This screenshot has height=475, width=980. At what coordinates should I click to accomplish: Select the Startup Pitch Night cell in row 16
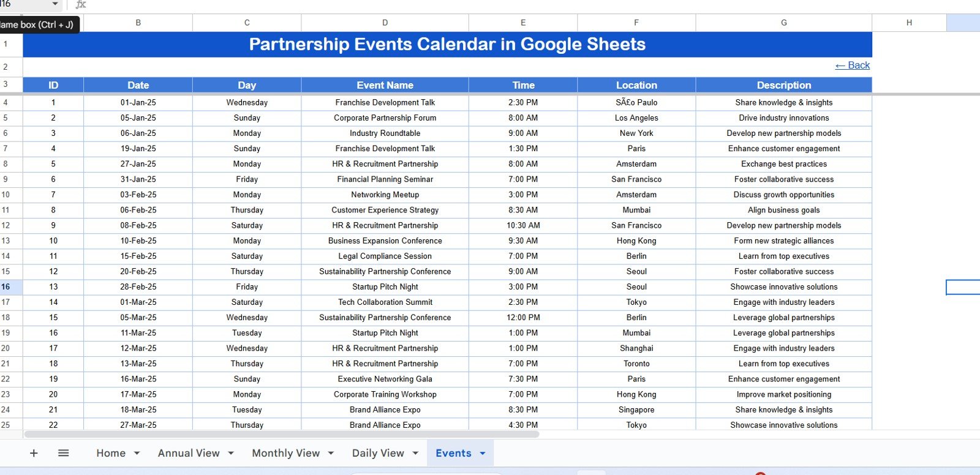coord(385,287)
